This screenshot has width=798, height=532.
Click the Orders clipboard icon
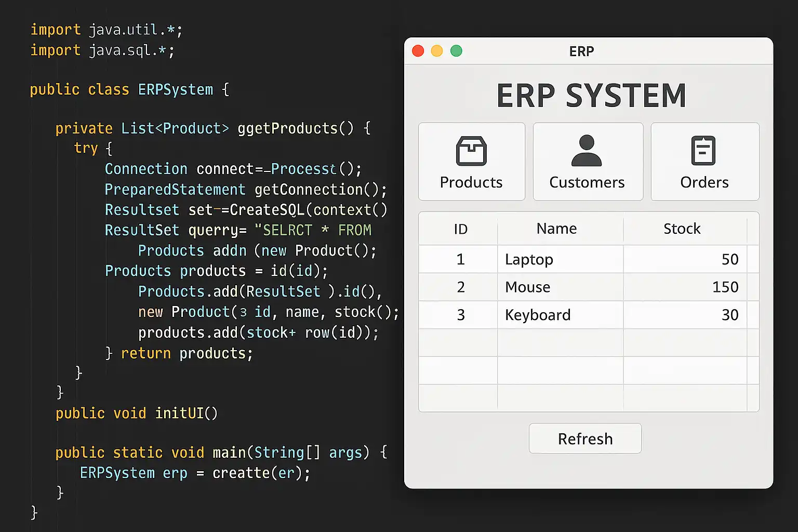tap(703, 151)
